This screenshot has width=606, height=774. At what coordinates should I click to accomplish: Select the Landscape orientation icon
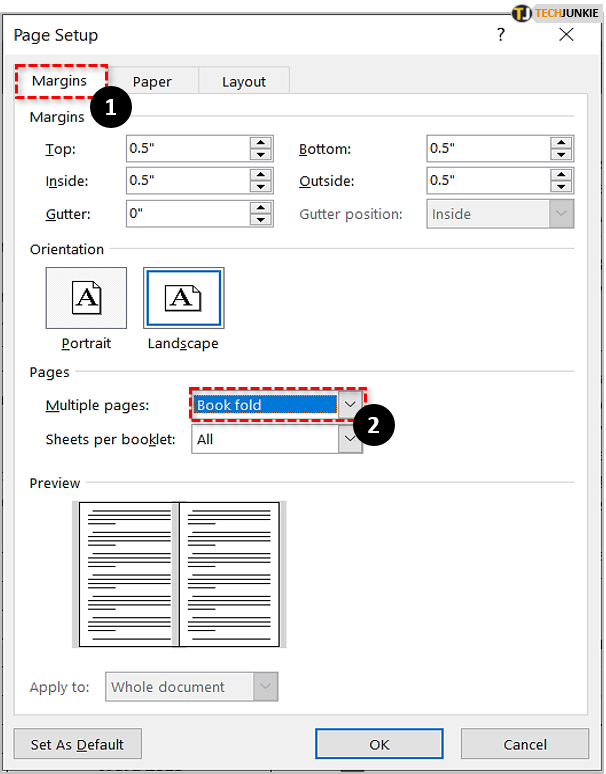[x=183, y=297]
